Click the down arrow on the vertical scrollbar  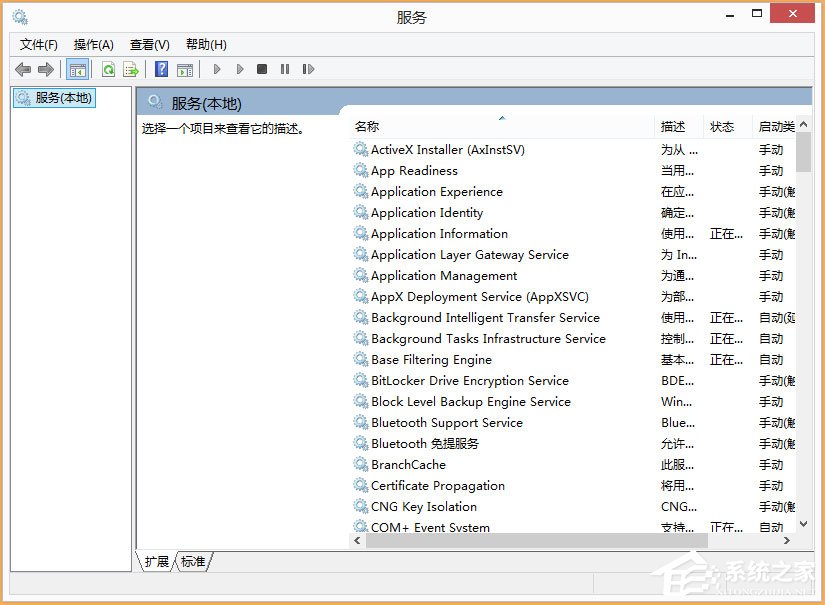pyautogui.click(x=803, y=524)
